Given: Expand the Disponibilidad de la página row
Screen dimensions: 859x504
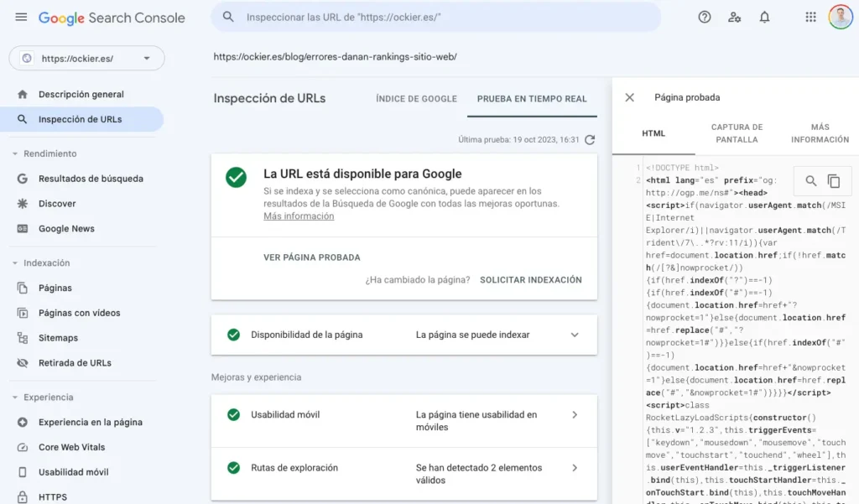Looking at the screenshot, I should [575, 335].
